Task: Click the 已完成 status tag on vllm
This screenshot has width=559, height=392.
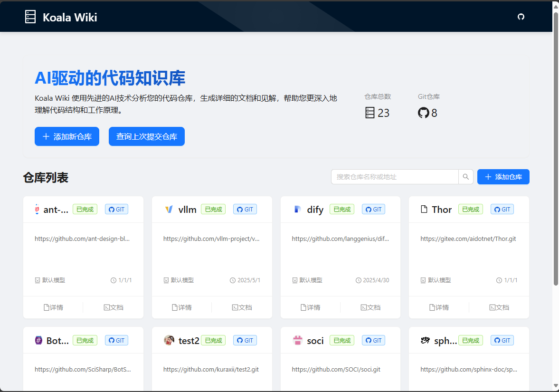Action: coord(214,210)
